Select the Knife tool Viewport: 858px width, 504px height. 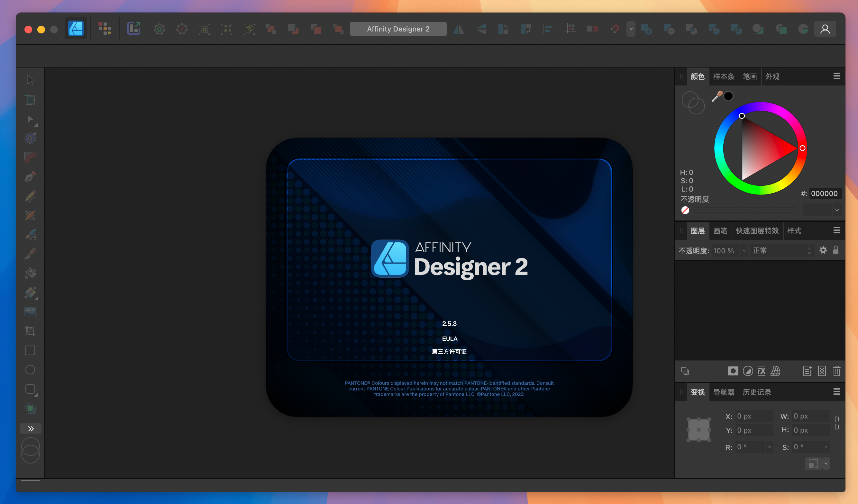[30, 254]
